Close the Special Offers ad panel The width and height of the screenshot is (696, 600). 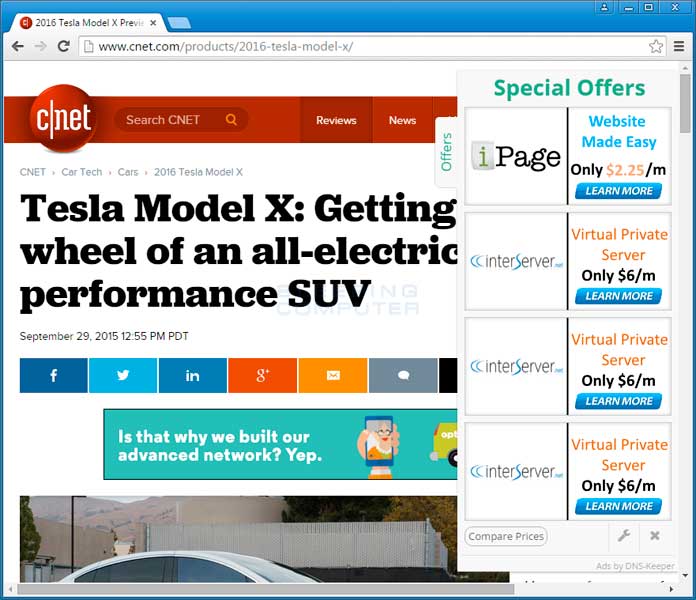point(655,536)
